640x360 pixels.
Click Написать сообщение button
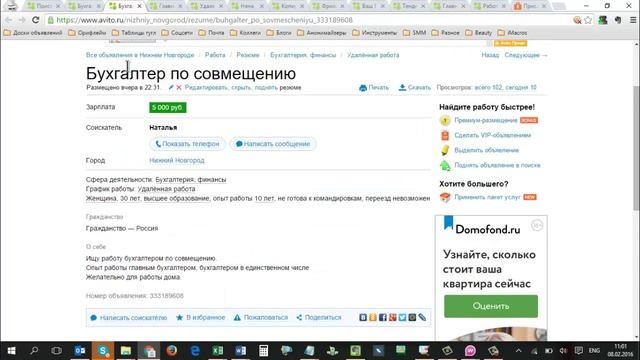pos(273,144)
